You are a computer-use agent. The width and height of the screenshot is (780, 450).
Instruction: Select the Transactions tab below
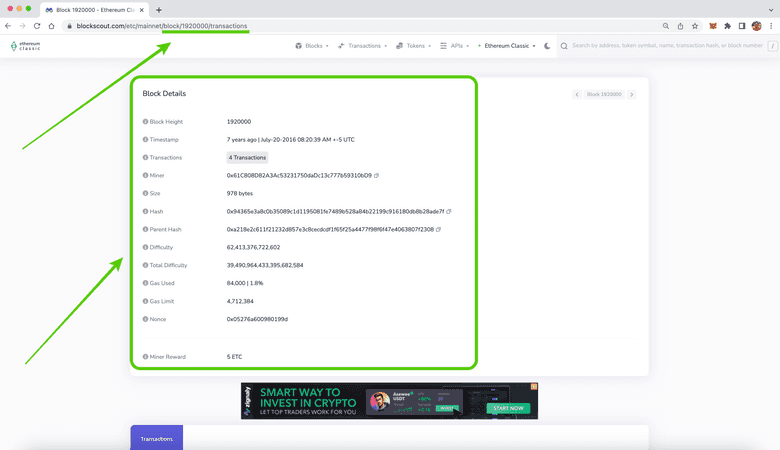point(156,439)
